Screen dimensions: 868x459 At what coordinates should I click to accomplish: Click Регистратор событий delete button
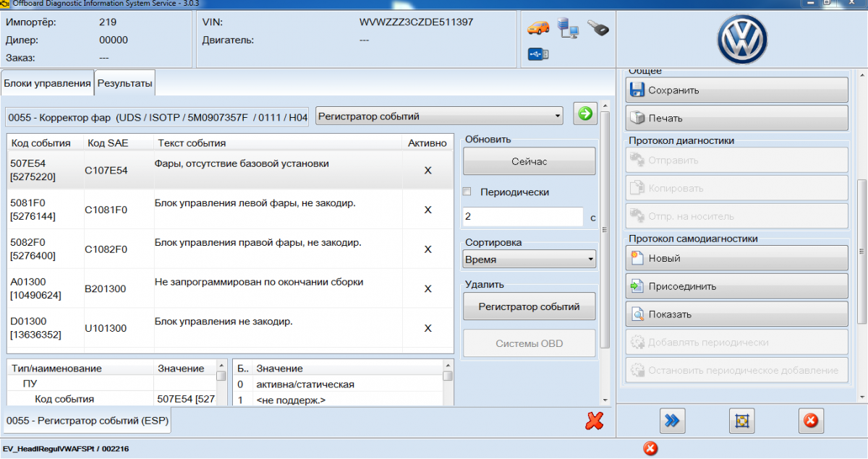click(x=529, y=306)
